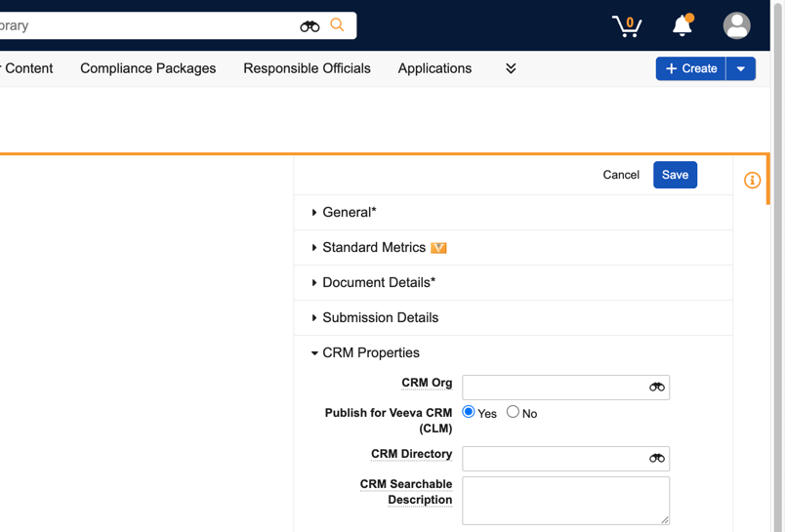The width and height of the screenshot is (785, 532).
Task: Click the binoculars icon in search bar
Action: pyautogui.click(x=310, y=26)
